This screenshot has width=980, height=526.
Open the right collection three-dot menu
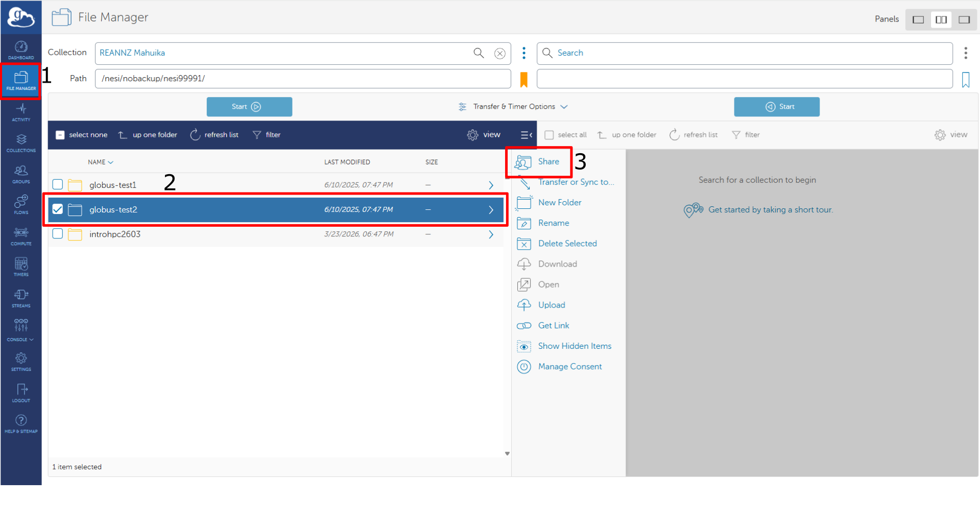coord(966,53)
